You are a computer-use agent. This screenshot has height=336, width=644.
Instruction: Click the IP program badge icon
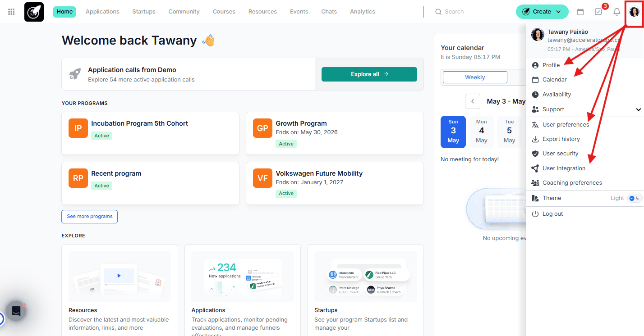(x=78, y=128)
